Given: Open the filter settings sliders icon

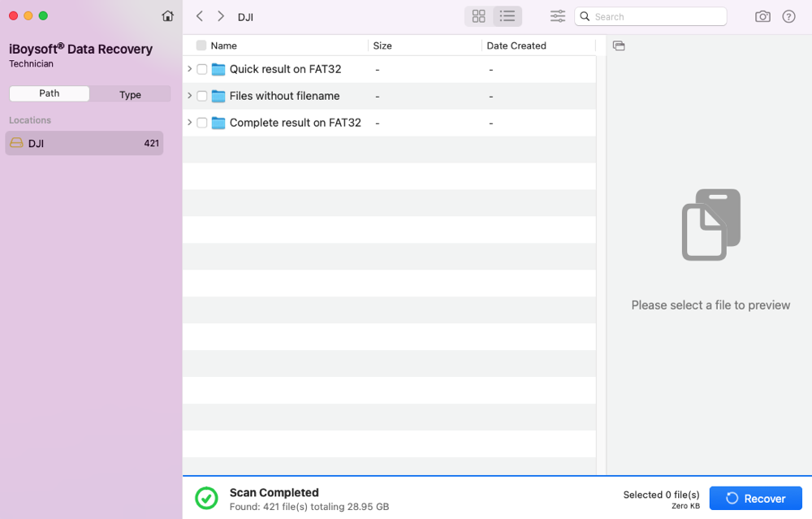Looking at the screenshot, I should coord(558,16).
